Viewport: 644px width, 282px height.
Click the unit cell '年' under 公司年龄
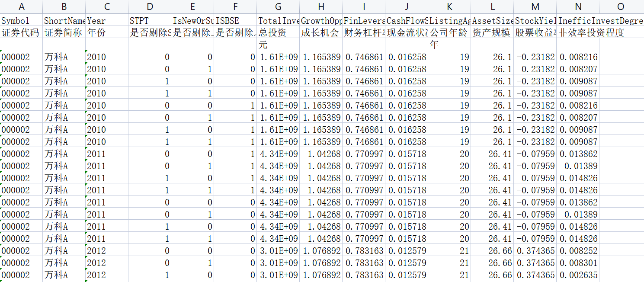450,45
